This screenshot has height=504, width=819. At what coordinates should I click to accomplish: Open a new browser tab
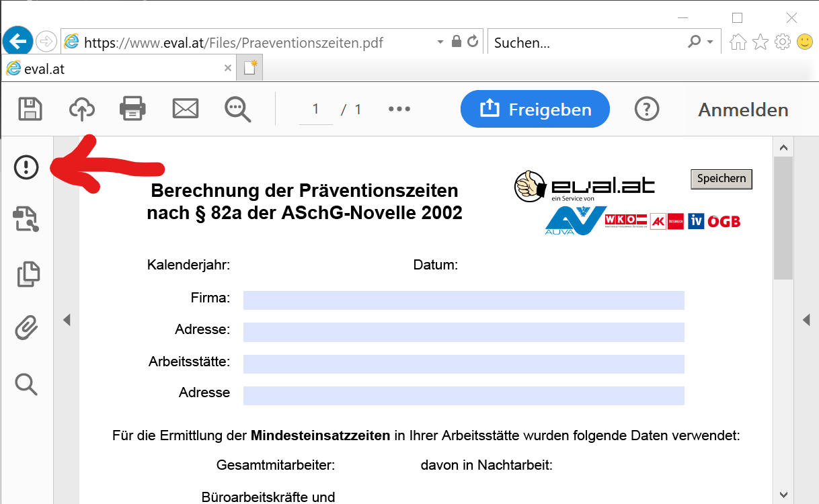[251, 68]
